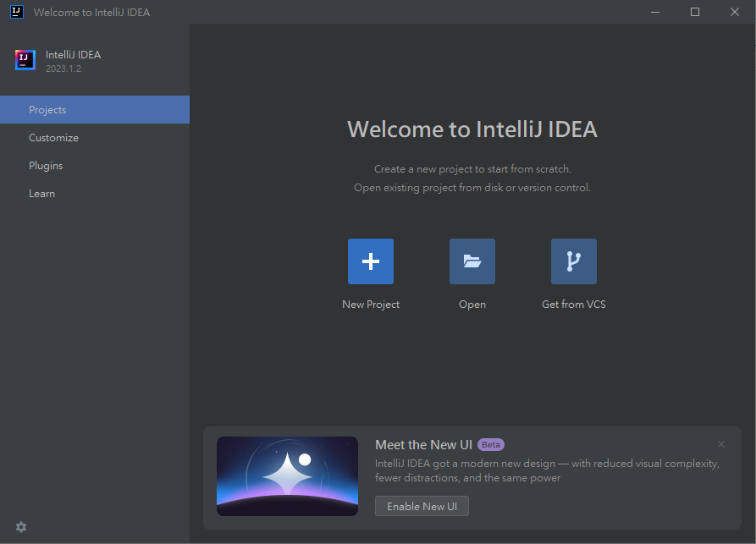Click the Get from VCS branch icon

[x=574, y=261]
